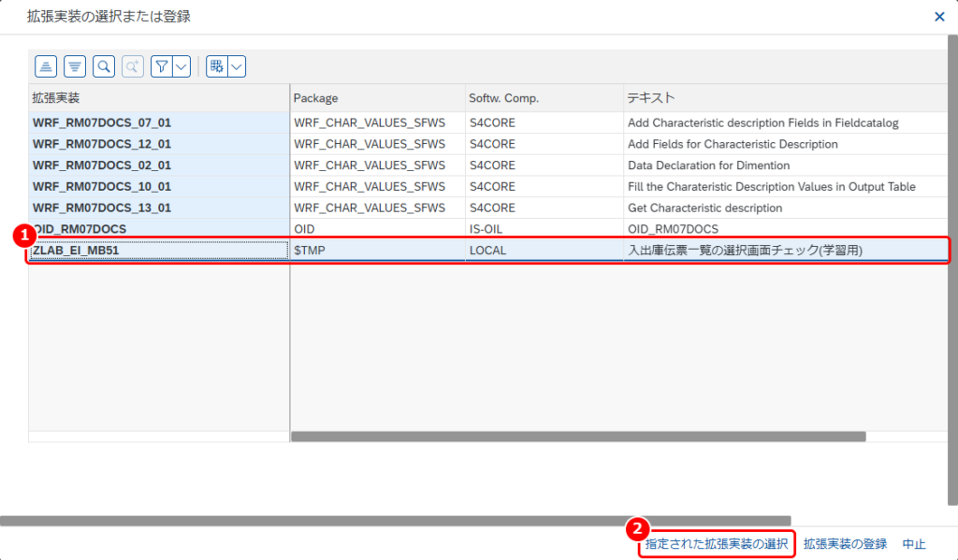Screen dimensions: 958x560
Task: Select the ZLAB_EI_MB51 implementation cell
Action: pos(159,251)
